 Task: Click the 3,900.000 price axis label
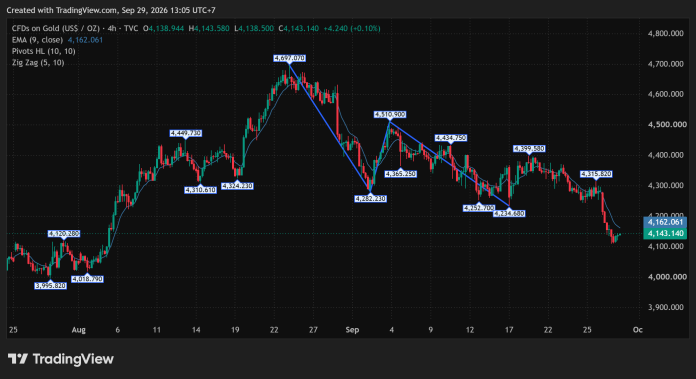point(666,307)
